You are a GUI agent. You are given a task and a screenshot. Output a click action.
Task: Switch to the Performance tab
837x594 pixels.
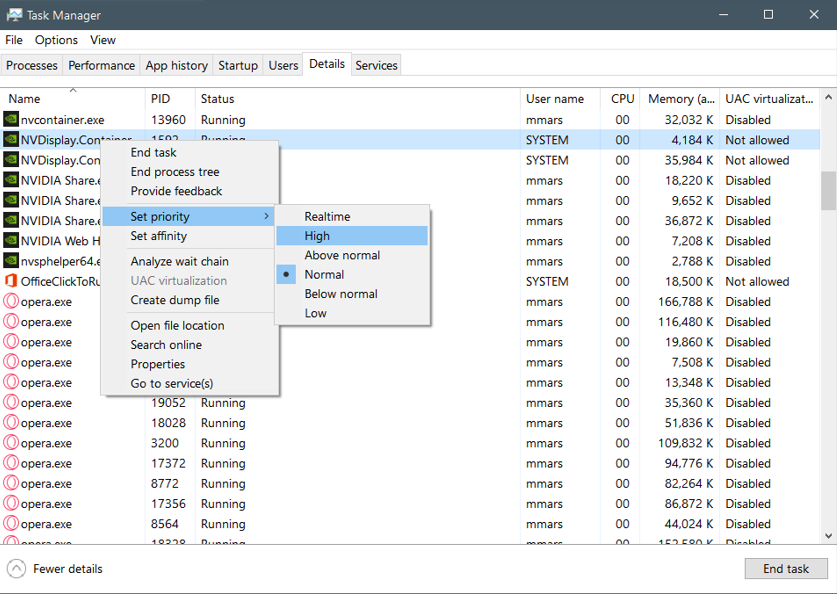(x=101, y=65)
